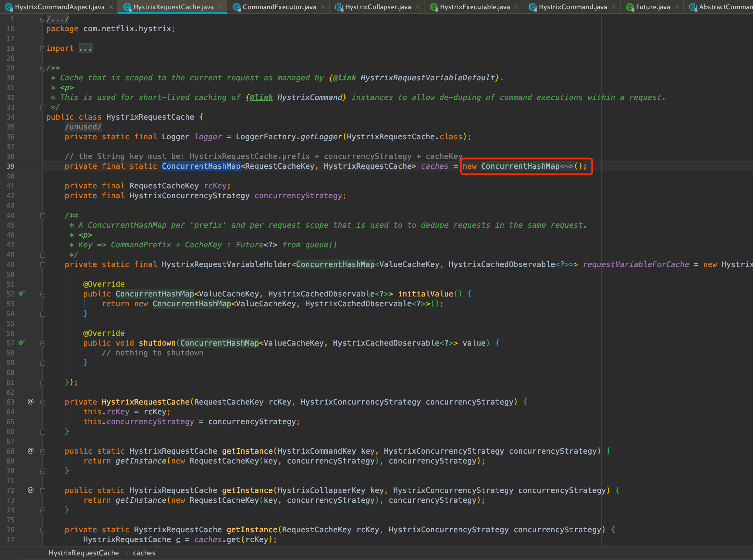Close the HystrixCommandAspect.java tab
The height and width of the screenshot is (560, 753).
[111, 7]
